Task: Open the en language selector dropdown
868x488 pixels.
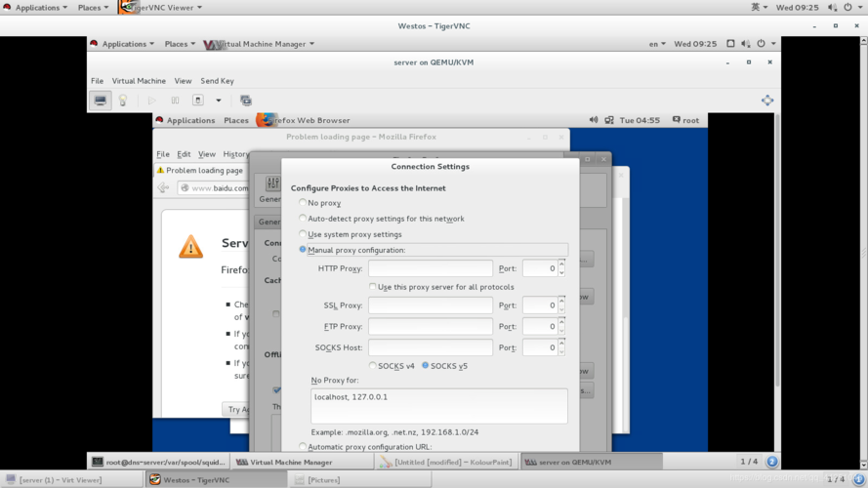Action: (657, 44)
